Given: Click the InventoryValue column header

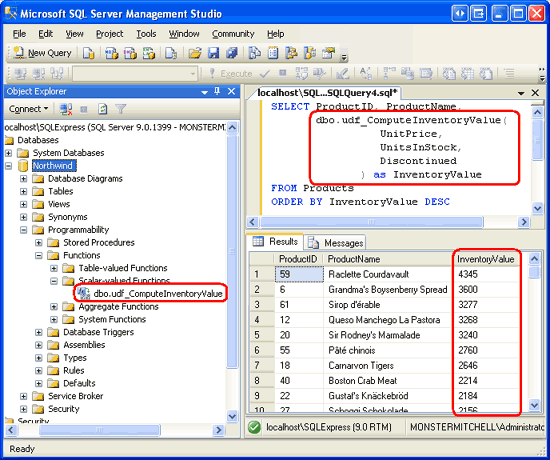Looking at the screenshot, I should (485, 259).
